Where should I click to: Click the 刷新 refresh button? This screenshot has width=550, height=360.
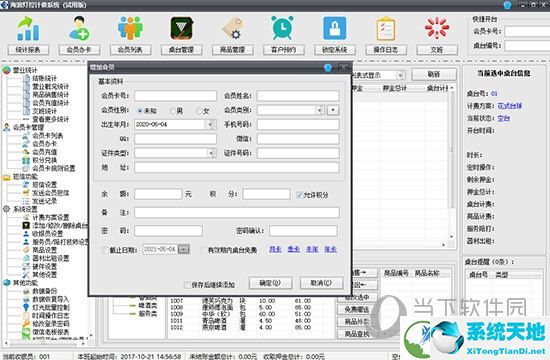(x=434, y=74)
